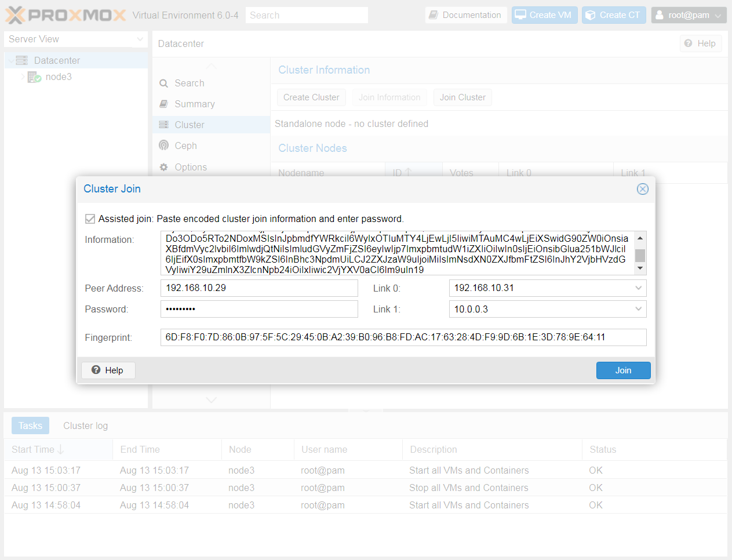732x560 pixels.
Task: Click the Join Information button
Action: pos(389,97)
